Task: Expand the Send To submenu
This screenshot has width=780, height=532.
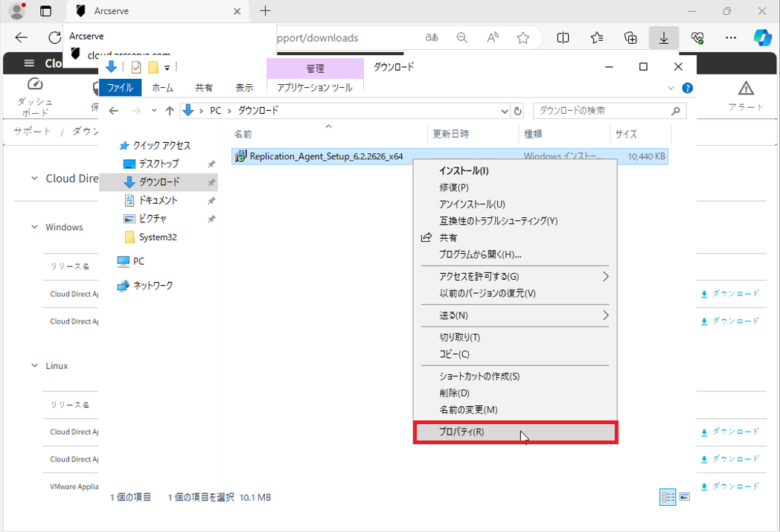Action: tap(605, 315)
